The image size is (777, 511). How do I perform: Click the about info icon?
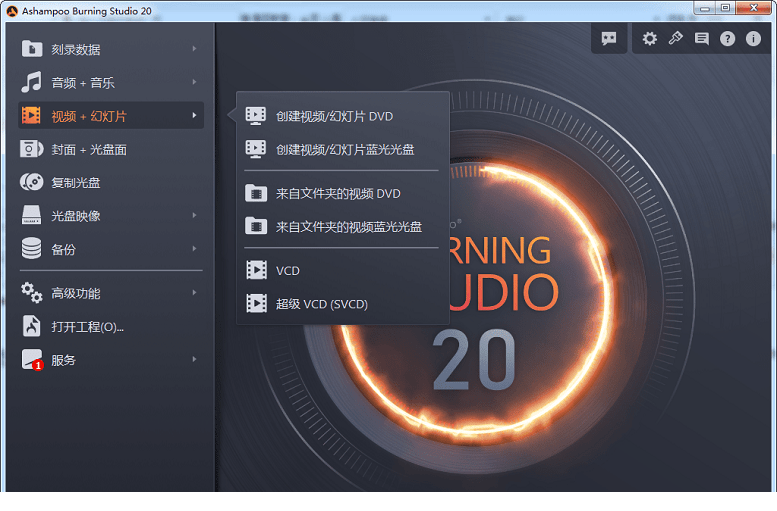(753, 39)
